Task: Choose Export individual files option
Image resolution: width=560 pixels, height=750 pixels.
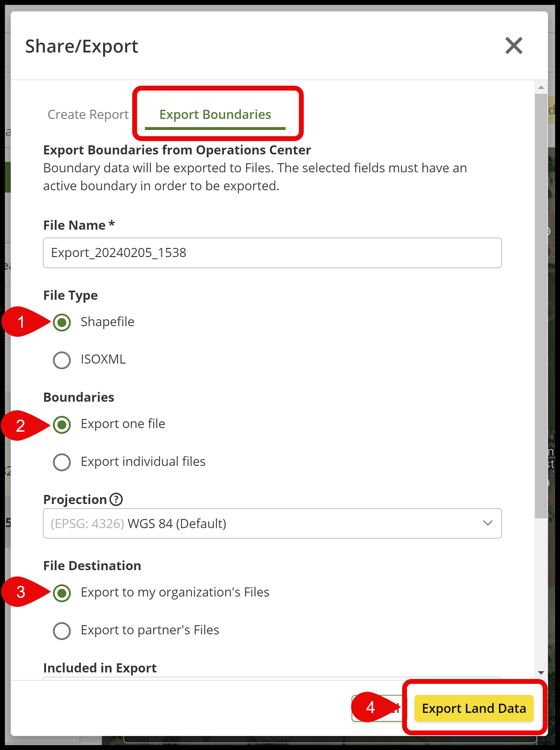Action: [x=62, y=462]
